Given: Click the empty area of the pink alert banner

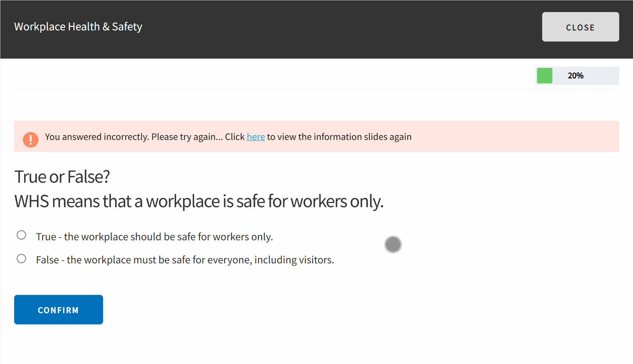Looking at the screenshot, I should coord(517,136).
